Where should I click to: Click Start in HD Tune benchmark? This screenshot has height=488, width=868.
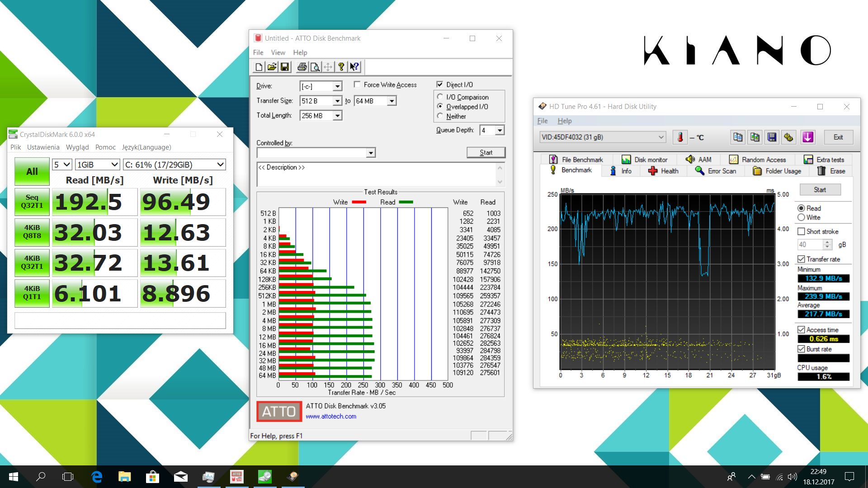point(820,189)
